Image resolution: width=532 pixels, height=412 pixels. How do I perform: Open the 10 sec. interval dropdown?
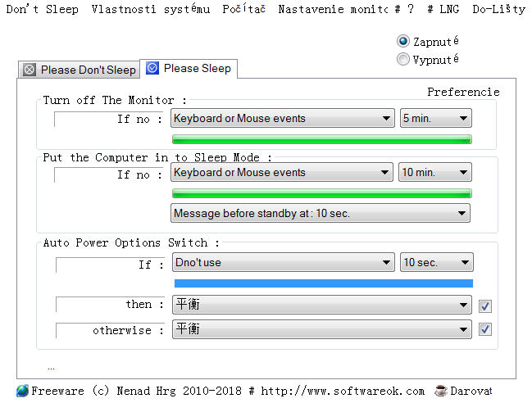pyautogui.click(x=436, y=262)
